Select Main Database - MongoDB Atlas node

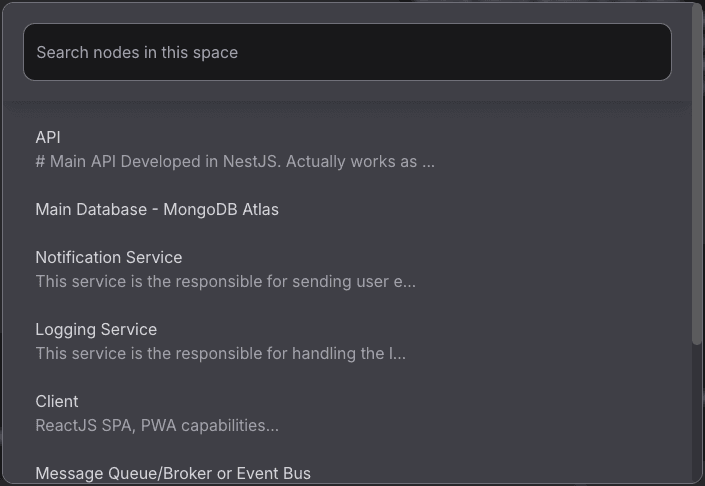pyautogui.click(x=347, y=210)
